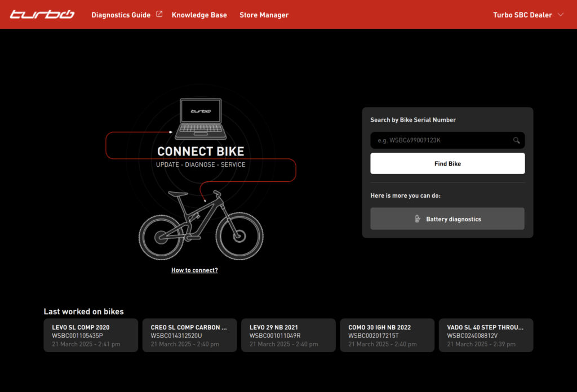
Task: Go to Knowledge Base
Action: click(x=199, y=15)
